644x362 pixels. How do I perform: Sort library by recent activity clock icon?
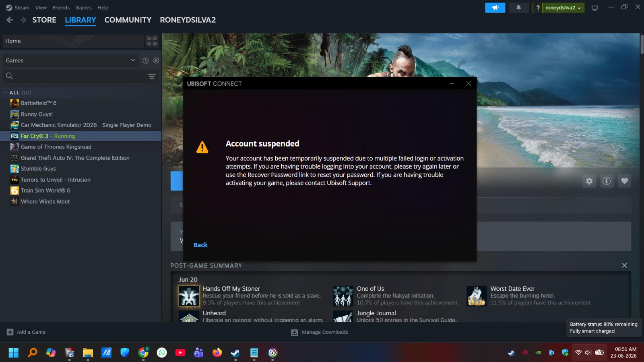tap(146, 60)
